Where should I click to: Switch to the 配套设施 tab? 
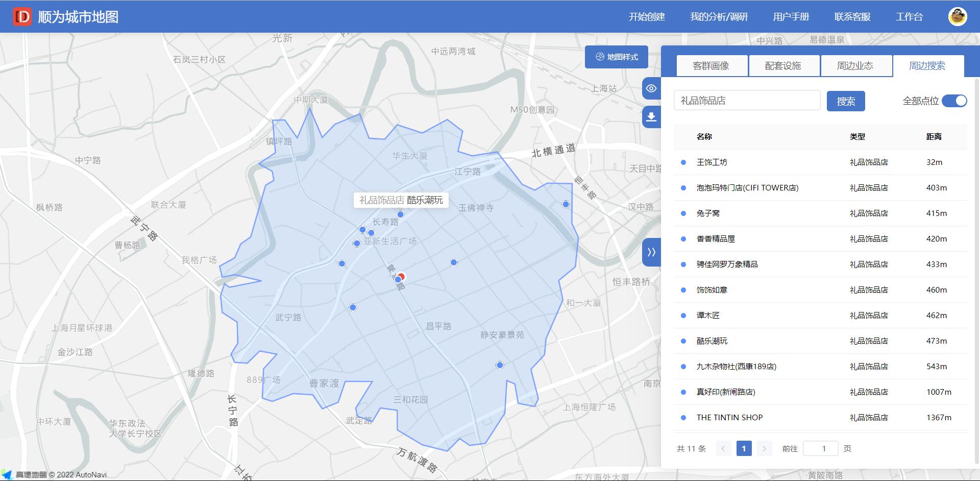tap(783, 66)
